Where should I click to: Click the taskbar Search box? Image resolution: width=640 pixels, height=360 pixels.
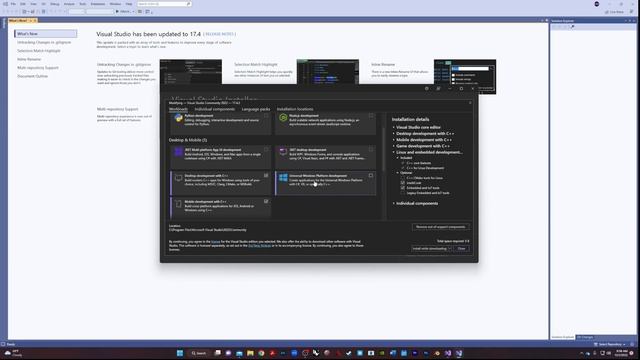pos(199,353)
